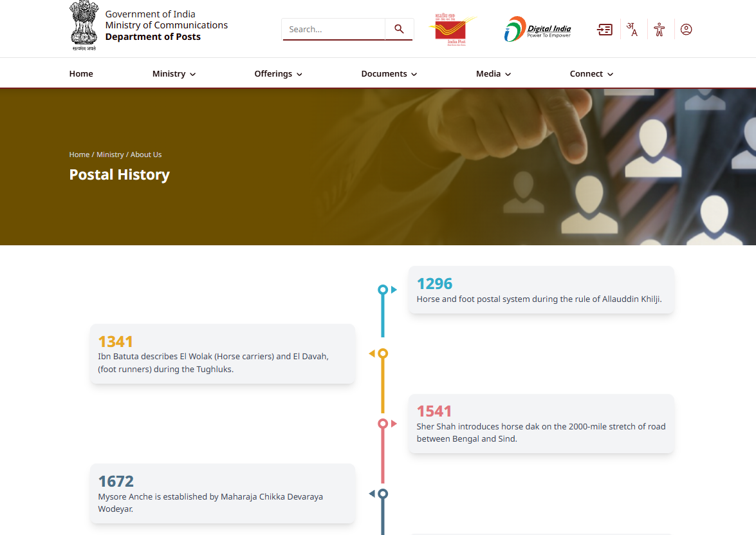Screen dimensions: 756x535
Task: Click the 1672 year heading
Action: [x=116, y=481]
